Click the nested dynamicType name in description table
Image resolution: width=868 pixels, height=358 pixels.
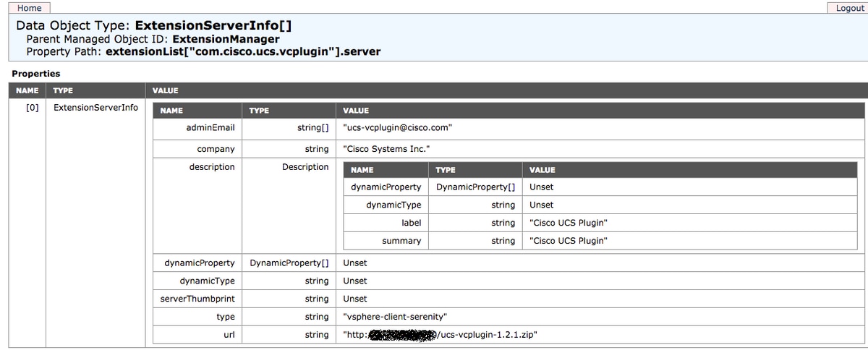click(393, 205)
